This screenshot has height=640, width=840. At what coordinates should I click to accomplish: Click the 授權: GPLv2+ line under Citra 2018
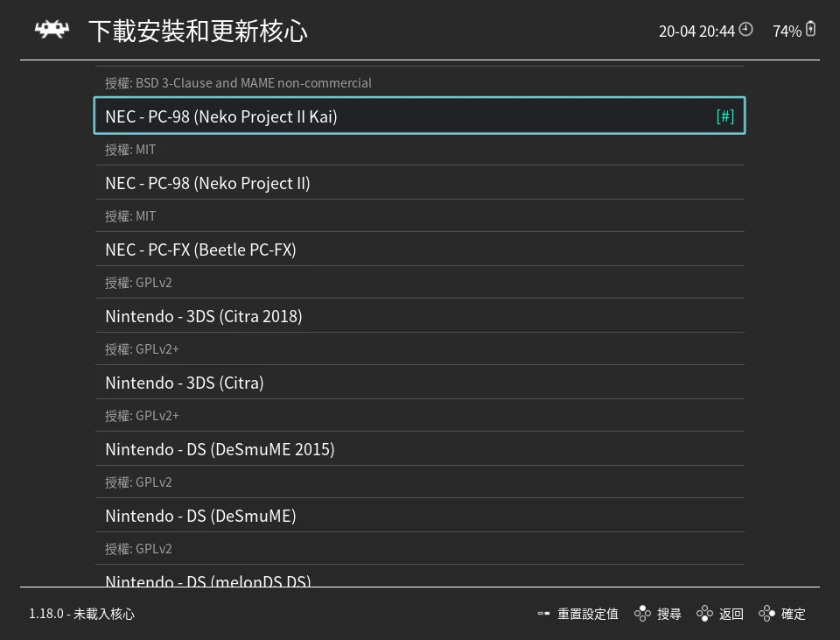click(x=142, y=349)
